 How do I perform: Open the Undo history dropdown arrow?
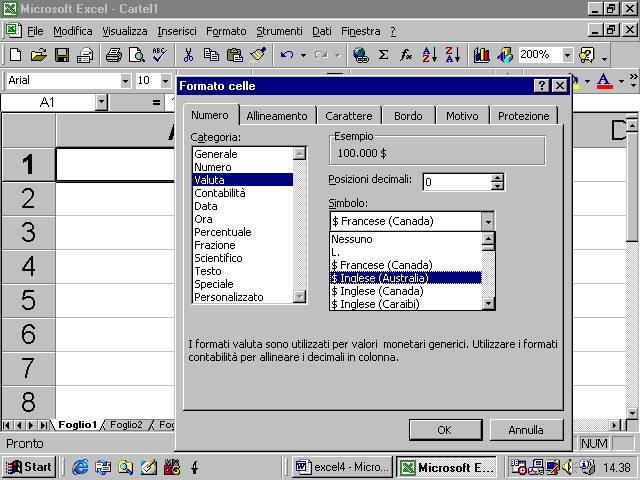pos(303,55)
